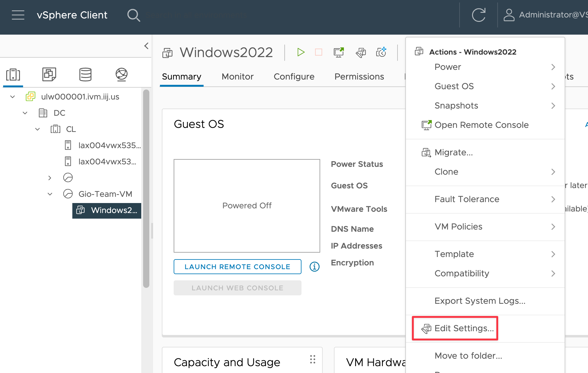Choose Export System Logs...
Image resolution: width=588 pixels, height=373 pixels.
(x=485, y=301)
